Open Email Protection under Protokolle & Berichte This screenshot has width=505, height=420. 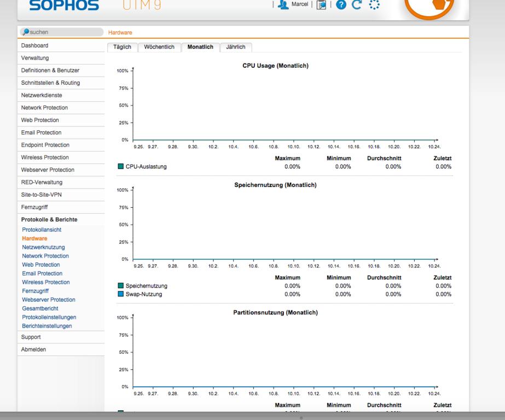42,273
